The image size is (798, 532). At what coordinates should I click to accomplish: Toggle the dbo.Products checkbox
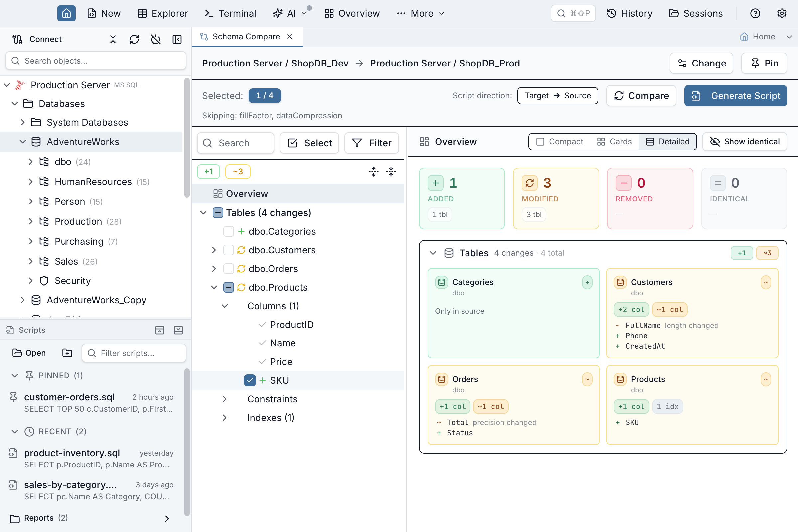[229, 287]
